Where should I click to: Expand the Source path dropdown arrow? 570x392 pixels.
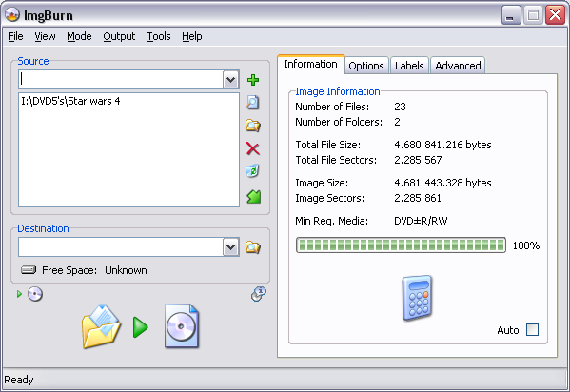point(231,80)
